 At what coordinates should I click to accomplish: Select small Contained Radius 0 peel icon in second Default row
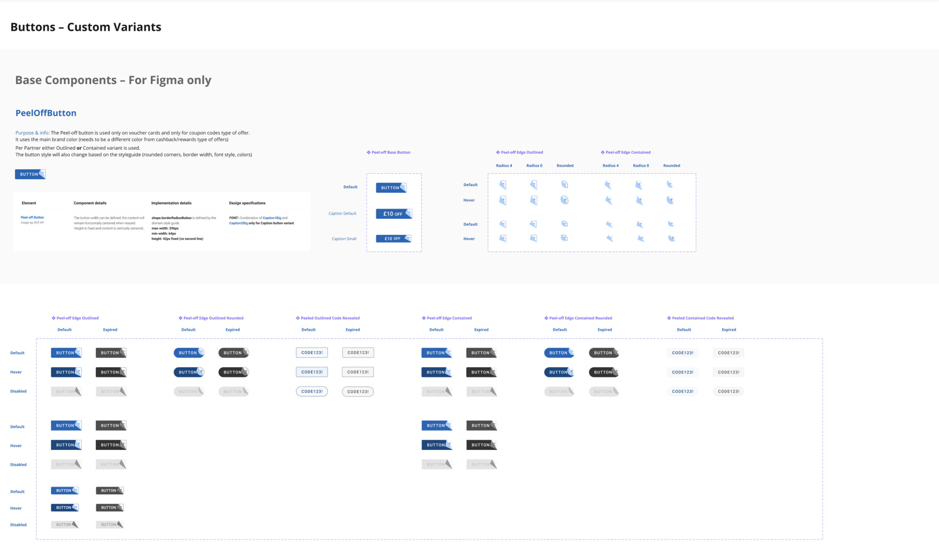640,224
